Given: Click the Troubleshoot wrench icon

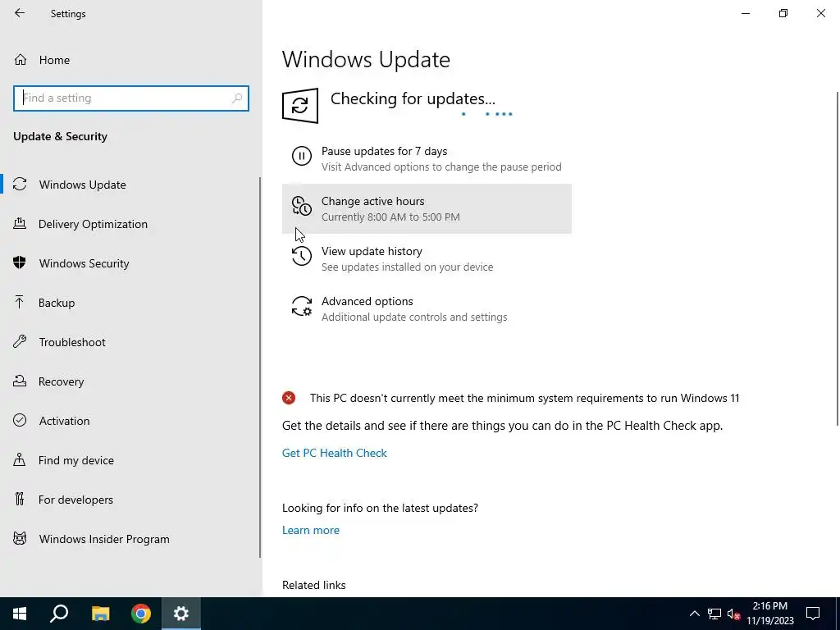Looking at the screenshot, I should pos(20,342).
